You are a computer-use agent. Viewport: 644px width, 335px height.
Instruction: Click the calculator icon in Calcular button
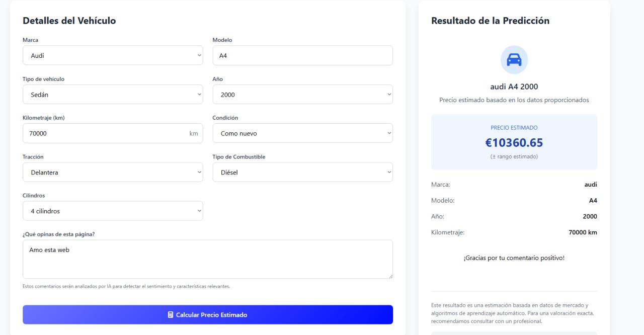(x=171, y=315)
